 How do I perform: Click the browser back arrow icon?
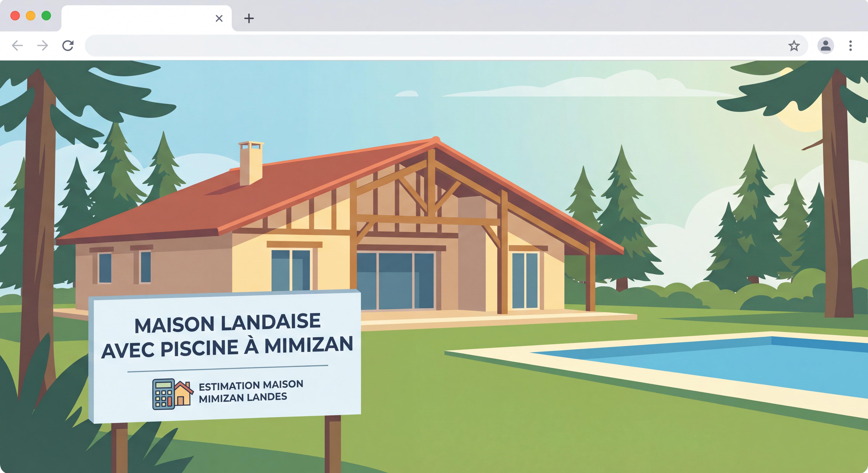click(18, 45)
